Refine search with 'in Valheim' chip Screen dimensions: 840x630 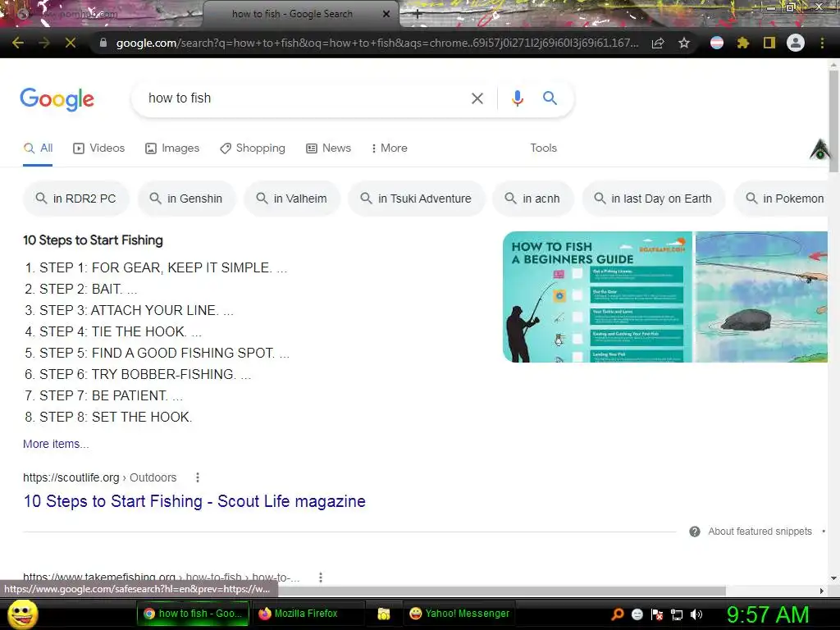click(x=292, y=199)
